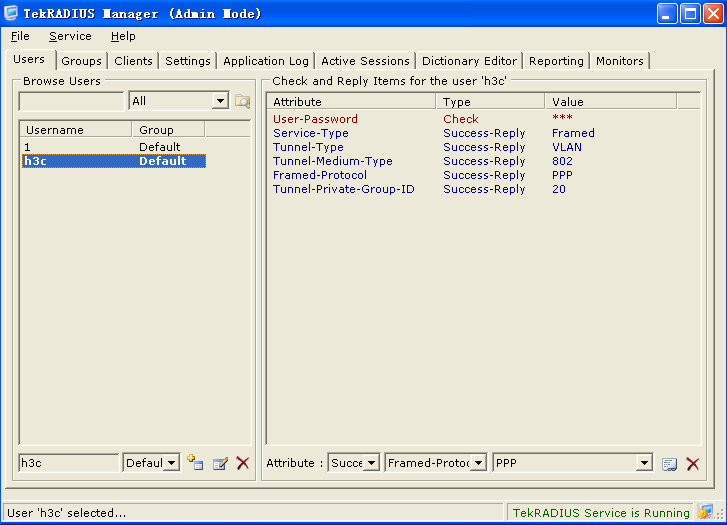Click the browse users search field

pyautogui.click(x=71, y=101)
